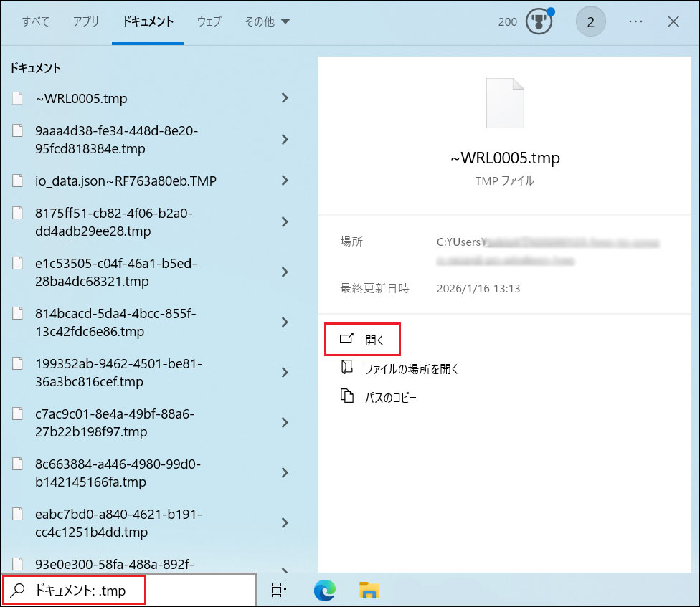The height and width of the screenshot is (607, 700).
Task: Click the large ~WRL0005.tmp preview file icon
Action: (x=505, y=103)
